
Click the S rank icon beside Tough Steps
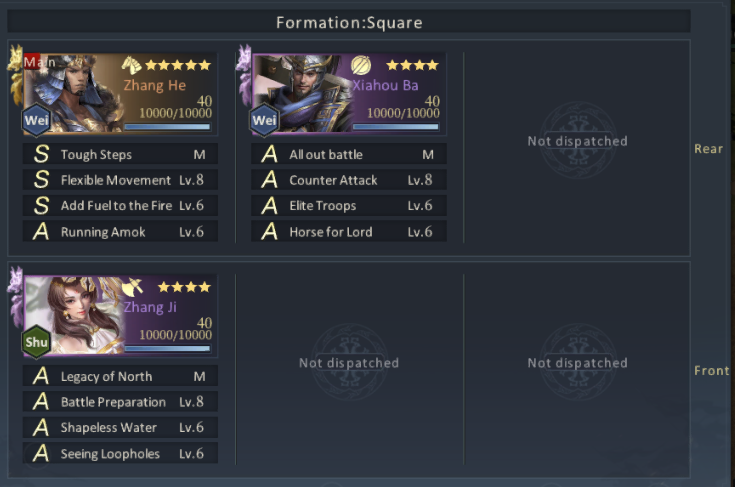(x=41, y=154)
